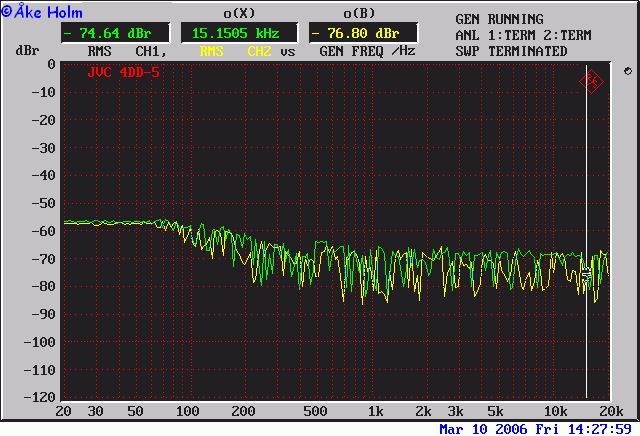Image resolution: width=640 pixels, height=436 pixels.
Task: Click the yellow 'CH2' trace label
Action: [259, 51]
